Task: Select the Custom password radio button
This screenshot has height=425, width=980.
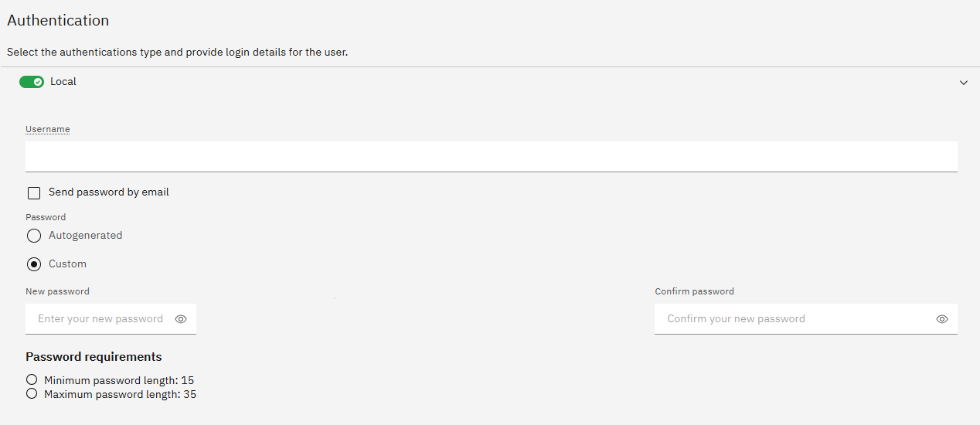Action: pyautogui.click(x=34, y=264)
